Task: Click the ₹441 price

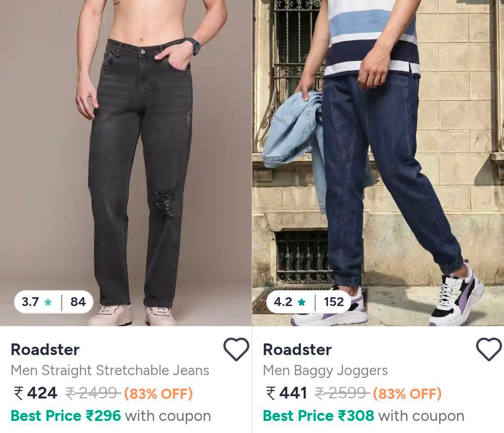Action: [x=286, y=393]
